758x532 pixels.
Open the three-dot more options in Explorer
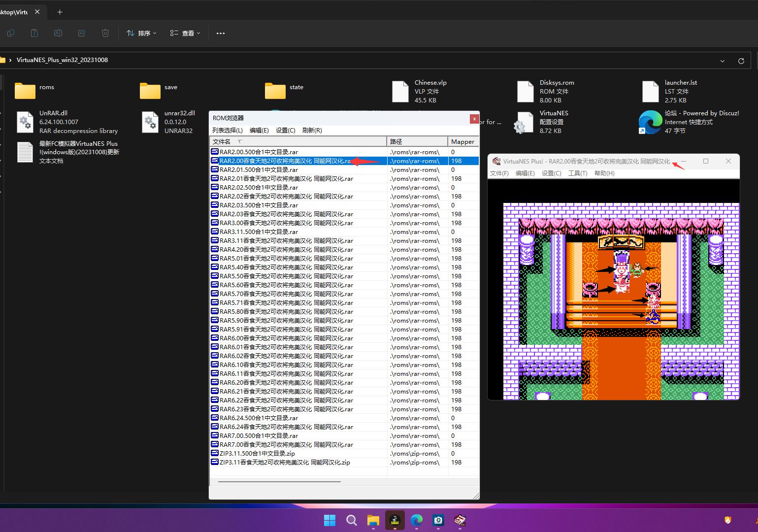(221, 33)
